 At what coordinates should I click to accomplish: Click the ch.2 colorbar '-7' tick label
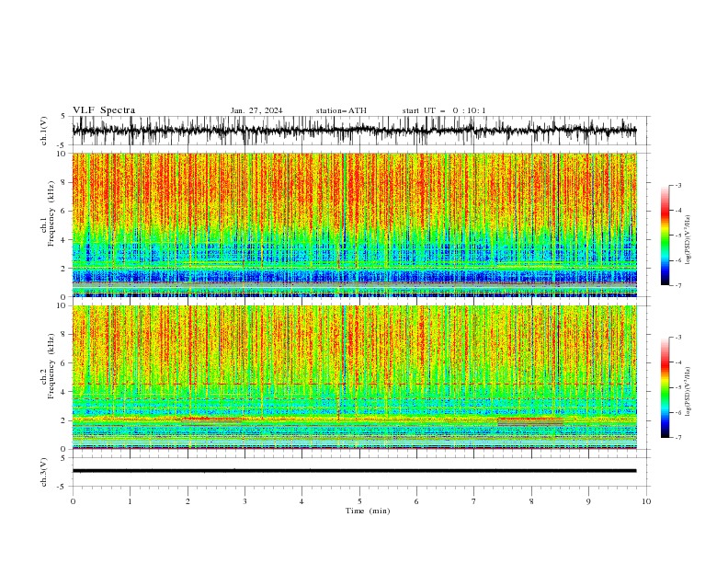677,438
